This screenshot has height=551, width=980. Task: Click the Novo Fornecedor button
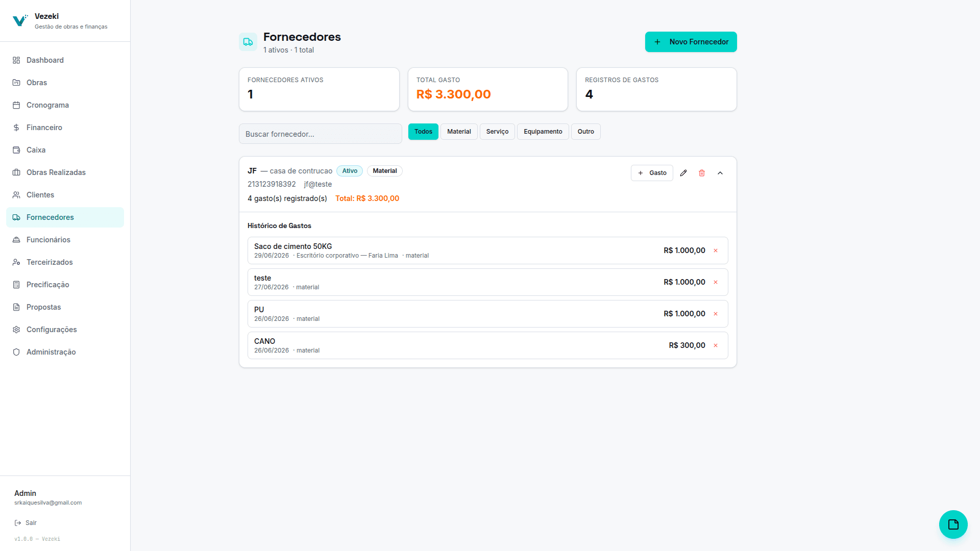[691, 42]
